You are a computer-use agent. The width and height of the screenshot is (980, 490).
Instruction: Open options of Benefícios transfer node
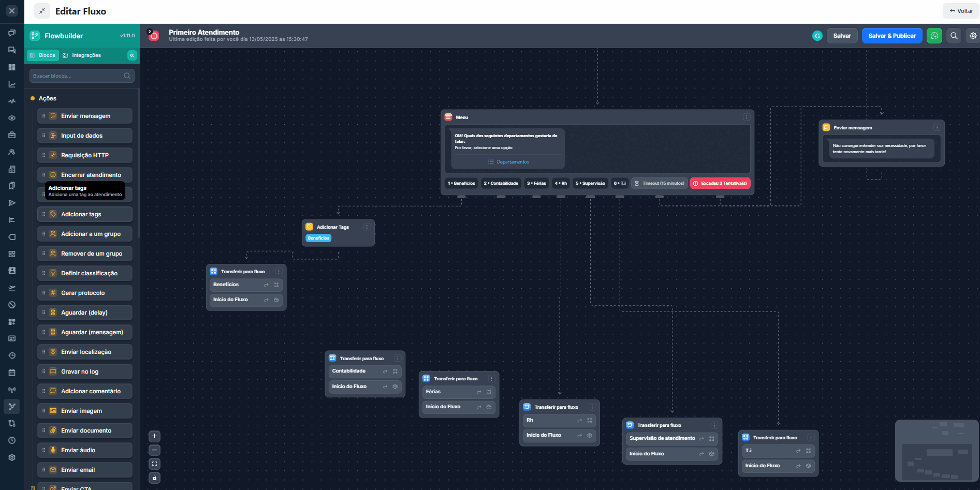click(x=279, y=272)
